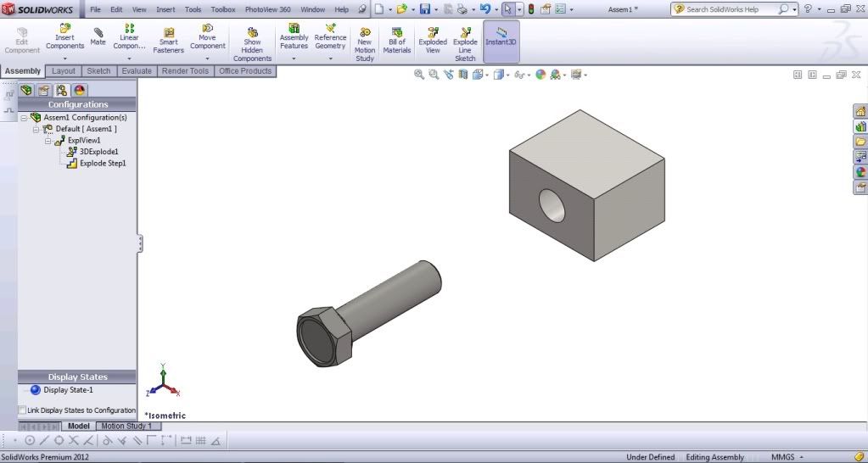The width and height of the screenshot is (868, 463).
Task: Click the Exploded View button
Action: 432,39
